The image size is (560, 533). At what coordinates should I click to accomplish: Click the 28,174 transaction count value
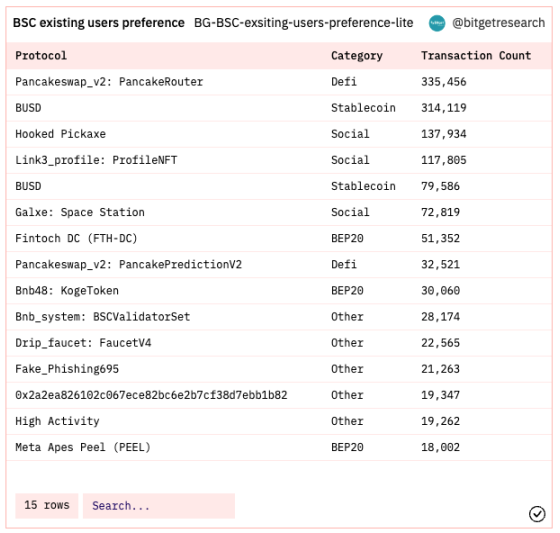(x=440, y=317)
